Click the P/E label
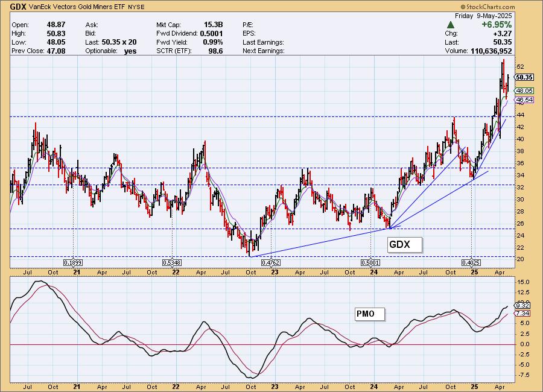 pyautogui.click(x=248, y=25)
